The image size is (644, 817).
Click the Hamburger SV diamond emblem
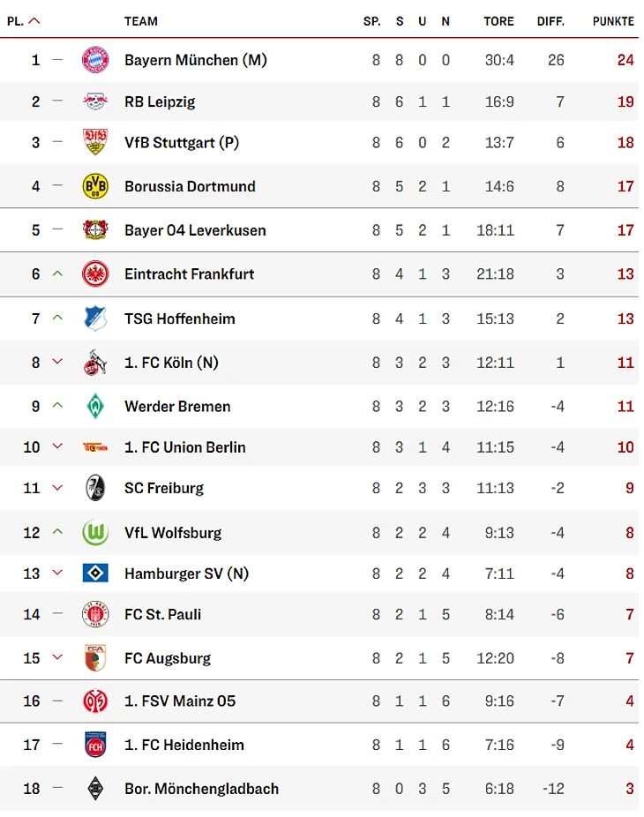(x=95, y=573)
